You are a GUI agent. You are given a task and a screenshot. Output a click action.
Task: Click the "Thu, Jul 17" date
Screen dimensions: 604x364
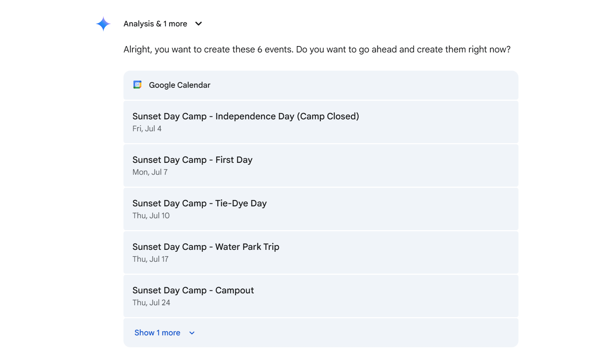(150, 259)
